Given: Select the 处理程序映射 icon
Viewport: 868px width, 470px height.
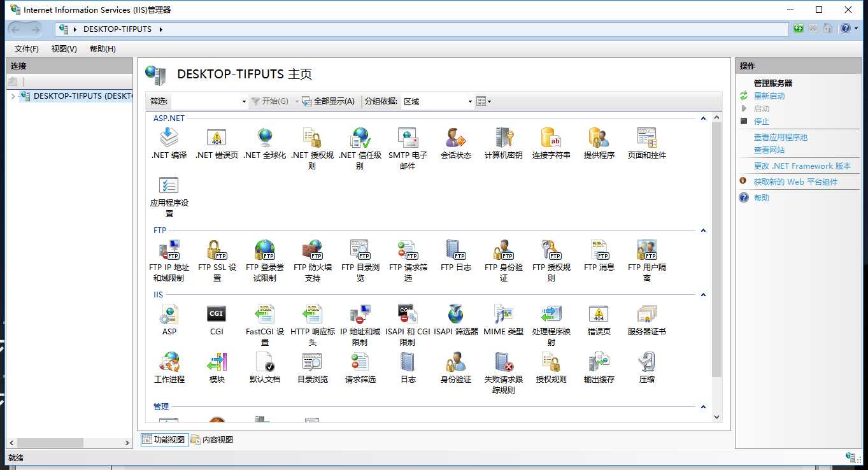Looking at the screenshot, I should (551, 315).
